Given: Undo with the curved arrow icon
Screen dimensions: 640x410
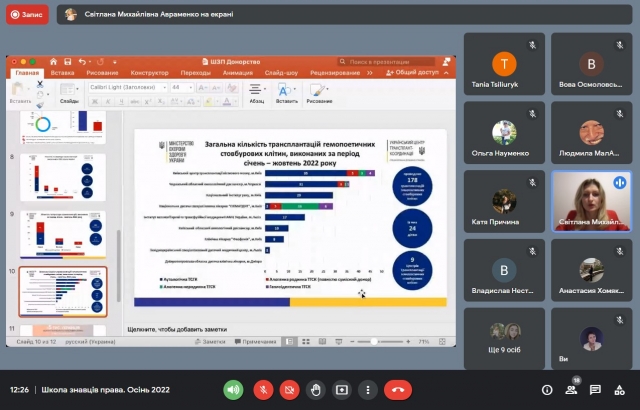Looking at the screenshot, I should click(x=82, y=62).
